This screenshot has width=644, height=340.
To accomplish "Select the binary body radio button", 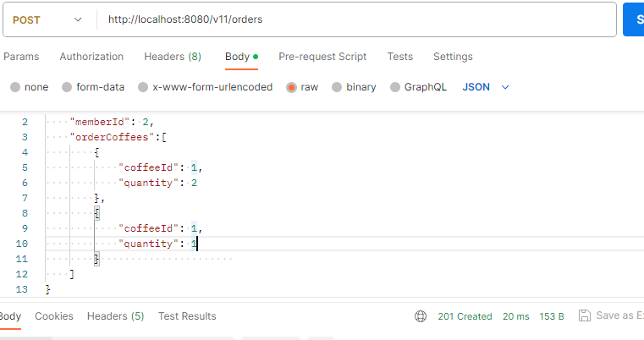I will (337, 87).
